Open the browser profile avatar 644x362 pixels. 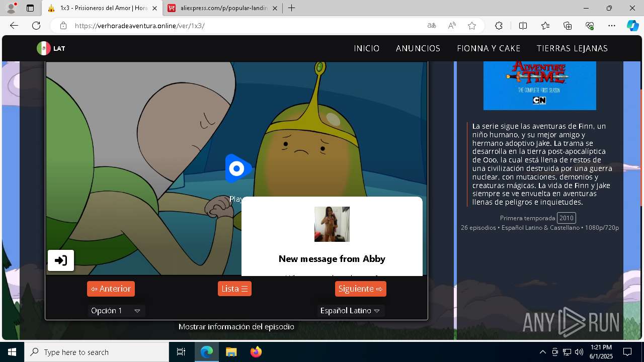coord(11,8)
